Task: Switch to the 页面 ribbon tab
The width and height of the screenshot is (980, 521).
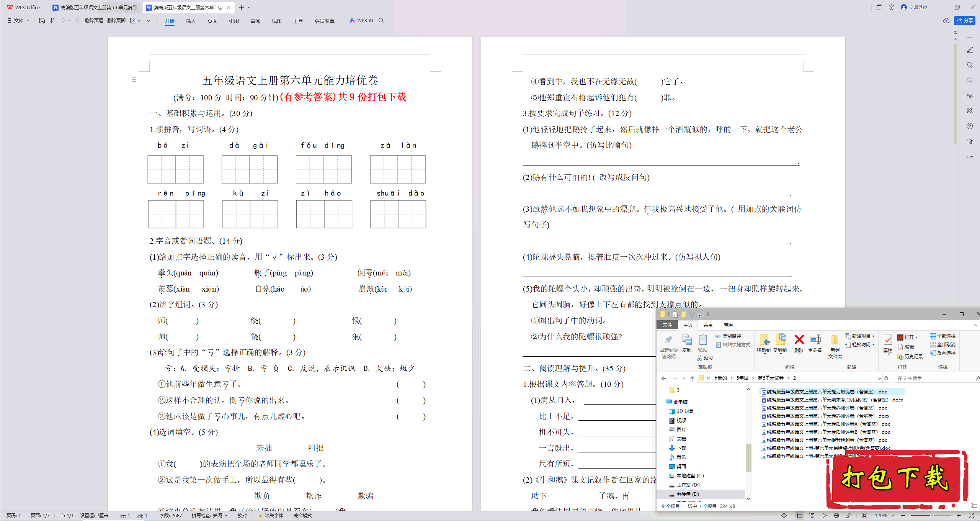Action: (x=212, y=21)
